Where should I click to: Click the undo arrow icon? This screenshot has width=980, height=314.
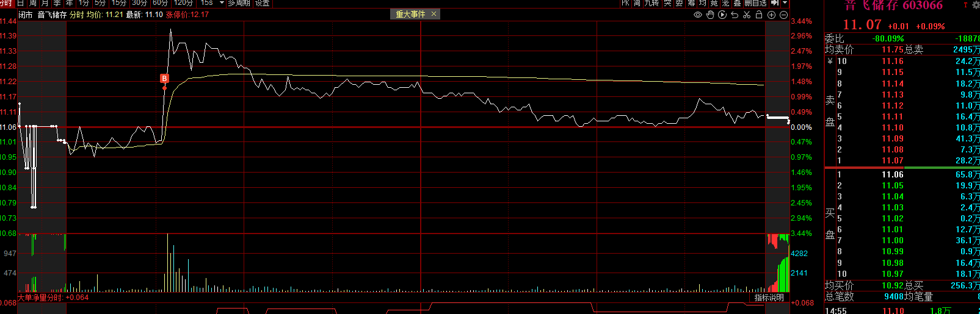click(x=735, y=15)
